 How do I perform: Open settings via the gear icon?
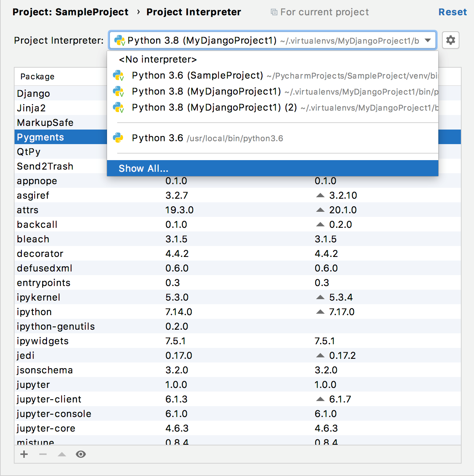(x=451, y=40)
